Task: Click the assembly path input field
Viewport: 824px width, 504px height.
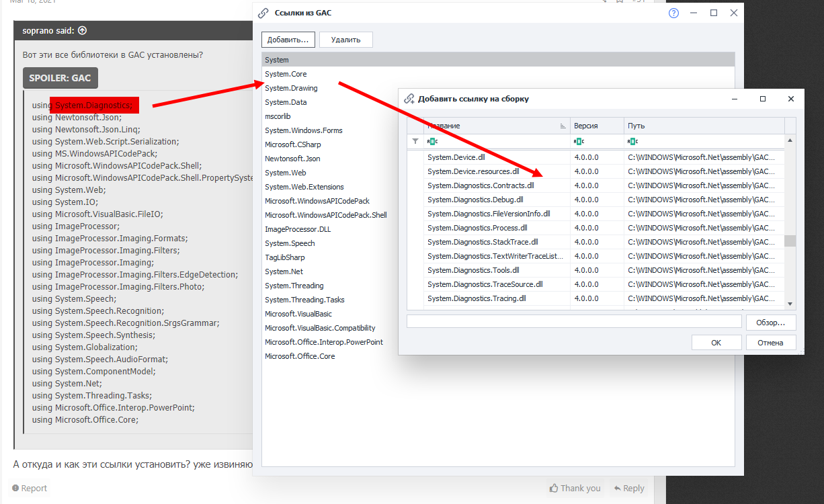Action: 574,322
